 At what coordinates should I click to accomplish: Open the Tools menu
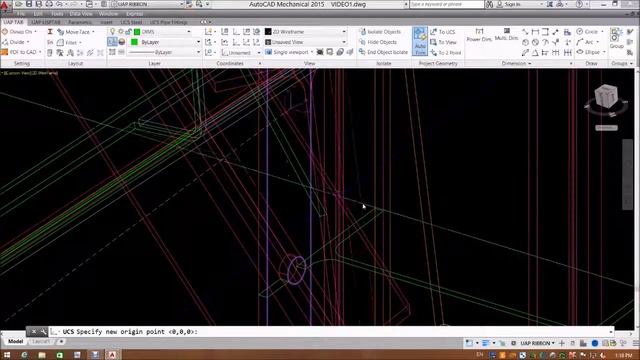click(x=57, y=14)
